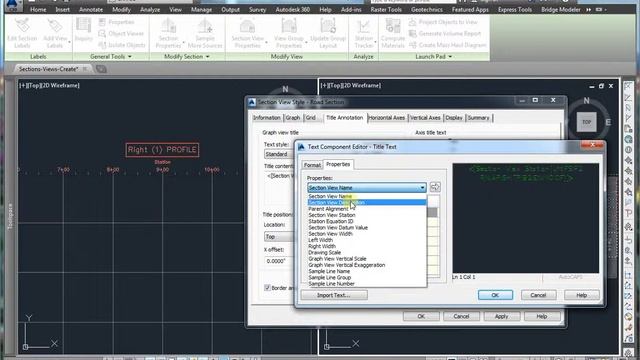Image resolution: width=640 pixels, height=360 pixels.
Task: Select Drawing Scale option
Action: point(367,253)
